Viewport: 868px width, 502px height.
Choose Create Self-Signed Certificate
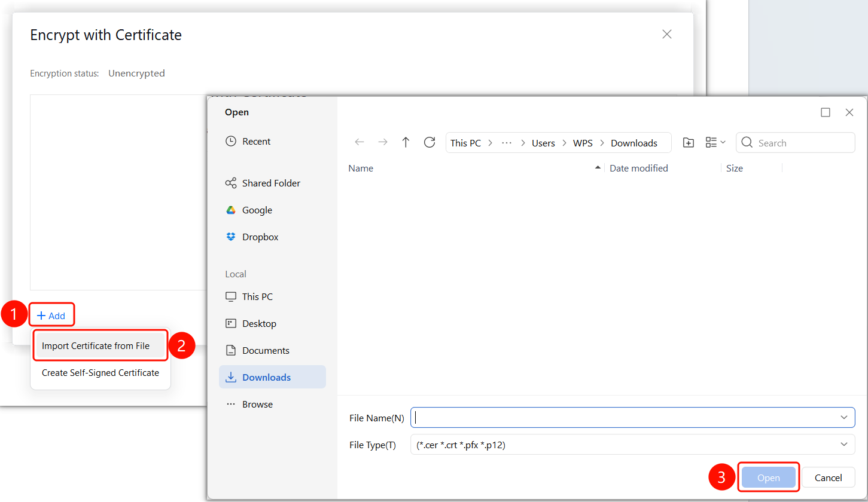[x=100, y=373]
